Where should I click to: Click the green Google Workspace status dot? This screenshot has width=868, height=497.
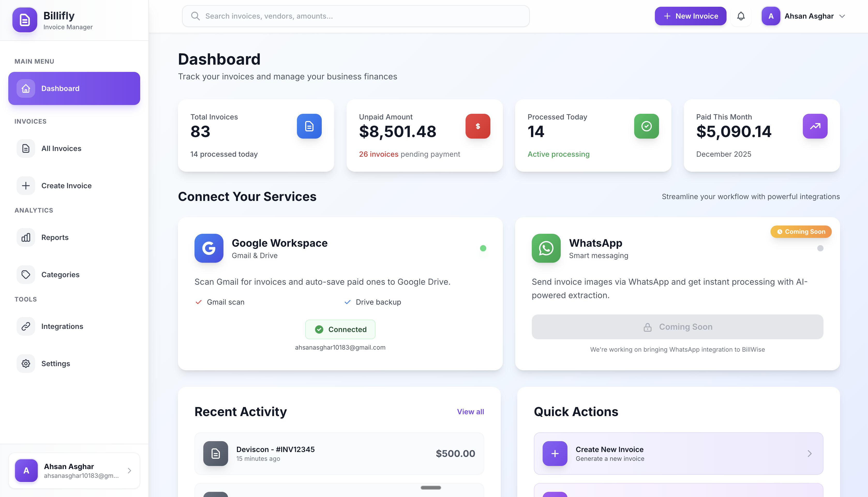[483, 248]
